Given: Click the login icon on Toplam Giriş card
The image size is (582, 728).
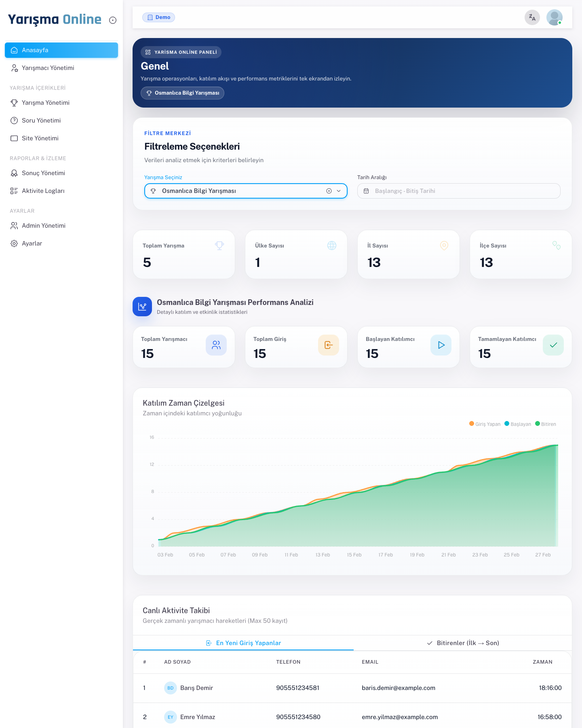Looking at the screenshot, I should 329,345.
